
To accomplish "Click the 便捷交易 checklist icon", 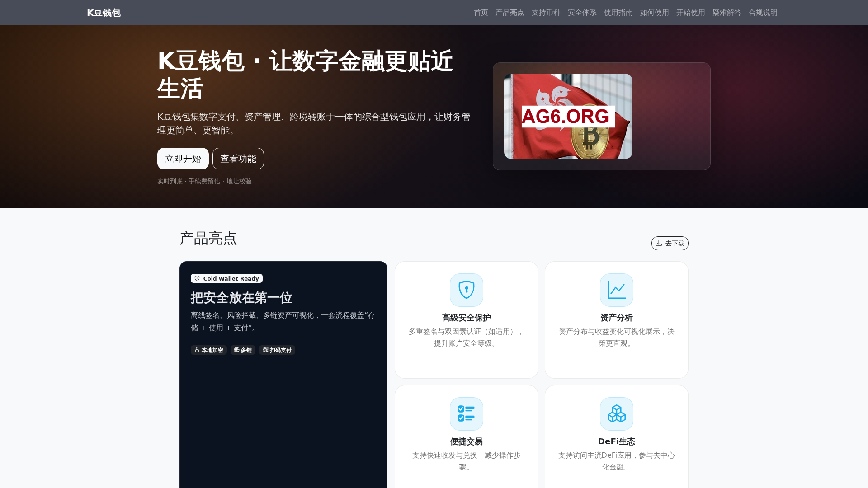I will 467,414.
